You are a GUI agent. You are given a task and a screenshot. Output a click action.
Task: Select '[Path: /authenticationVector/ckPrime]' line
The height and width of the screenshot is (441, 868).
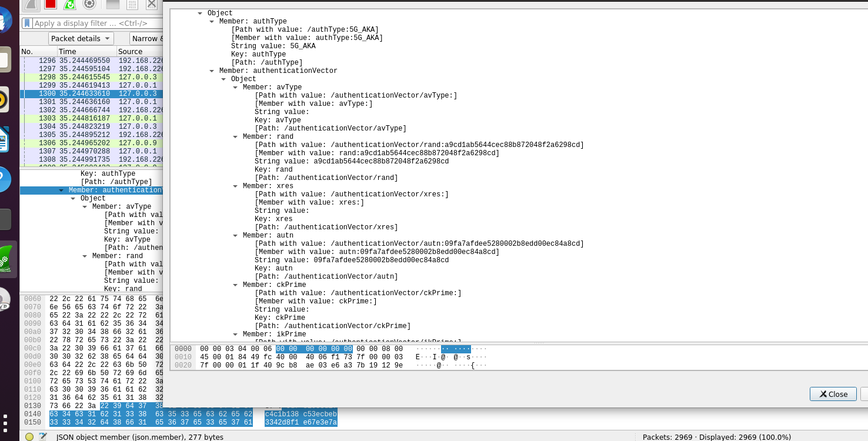[x=332, y=326]
